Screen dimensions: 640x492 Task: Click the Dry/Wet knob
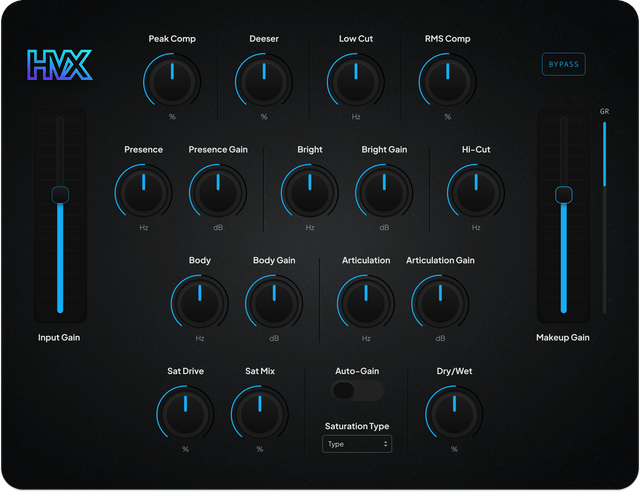[x=454, y=414]
